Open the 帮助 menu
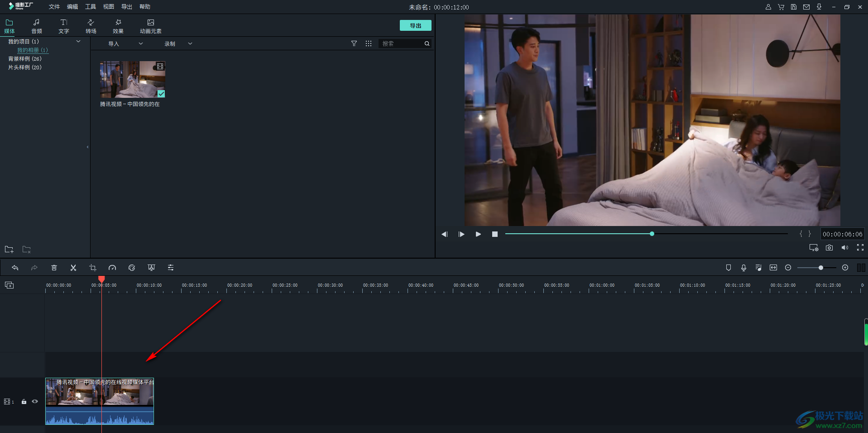The height and width of the screenshot is (433, 868). click(145, 7)
